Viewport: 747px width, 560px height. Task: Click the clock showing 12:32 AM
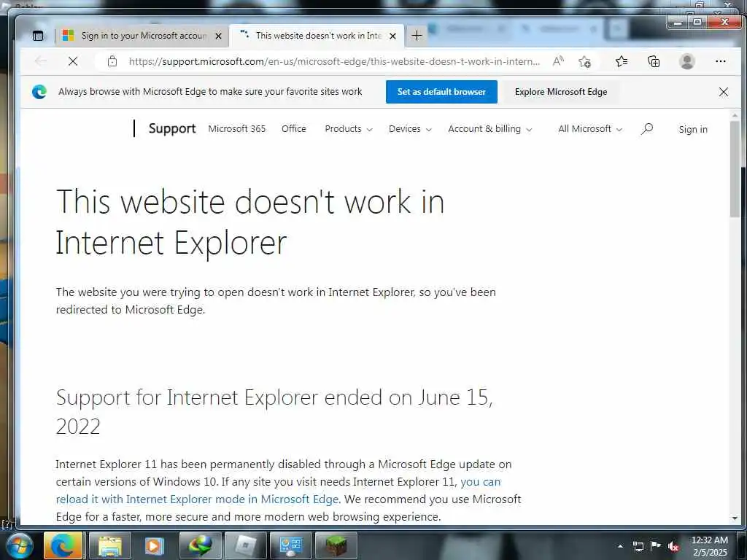[x=709, y=545]
